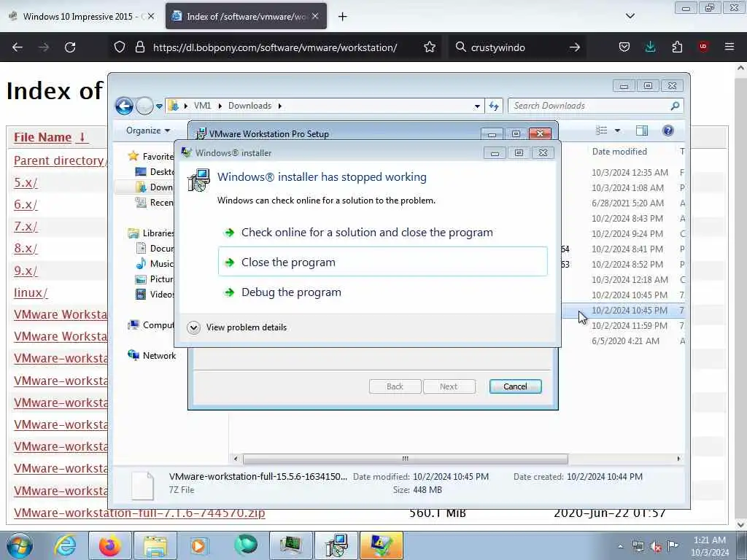The height and width of the screenshot is (560, 747).
Task: Click taskbar clock showing 1:21 AM
Action: coord(710,546)
